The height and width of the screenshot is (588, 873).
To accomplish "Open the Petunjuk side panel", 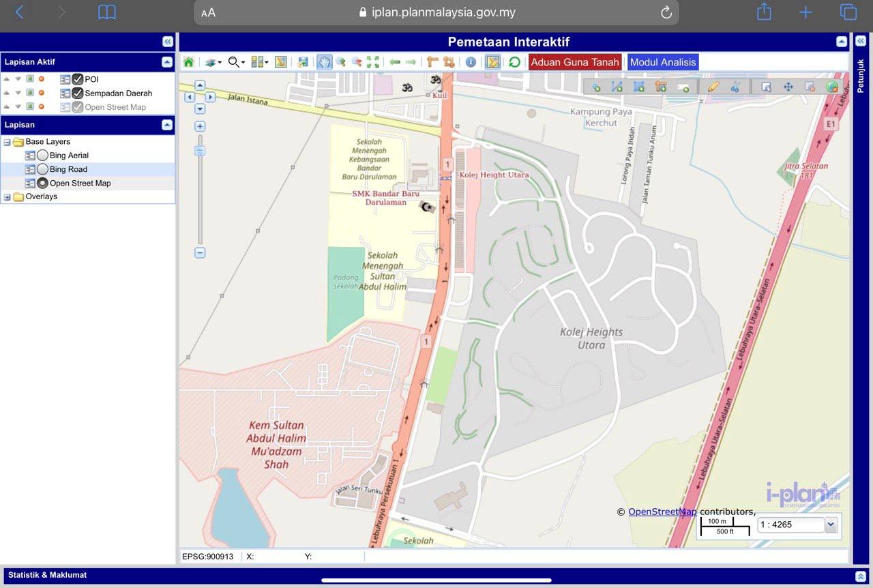I will pyautogui.click(x=861, y=41).
